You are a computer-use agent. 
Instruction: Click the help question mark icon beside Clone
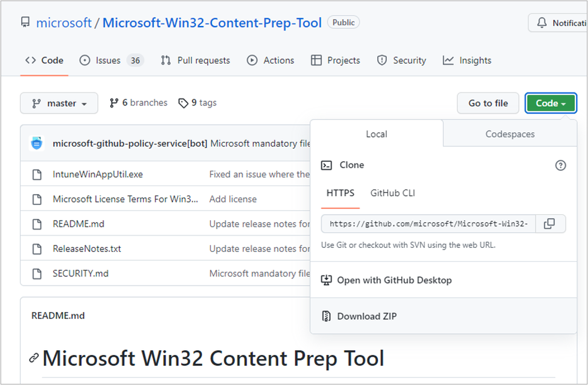[560, 165]
